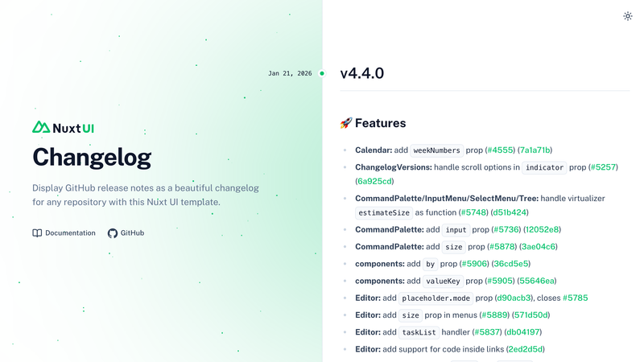
Task: Open the Documentation book icon link
Action: point(37,233)
